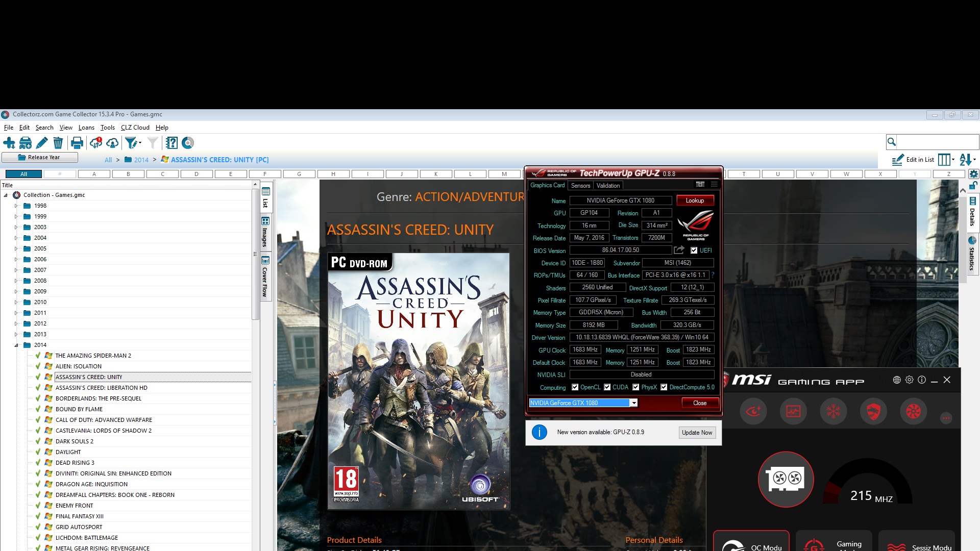Click the snowflake cooling icon in MSI app
This screenshot has width=980, height=551.
pyautogui.click(x=834, y=411)
